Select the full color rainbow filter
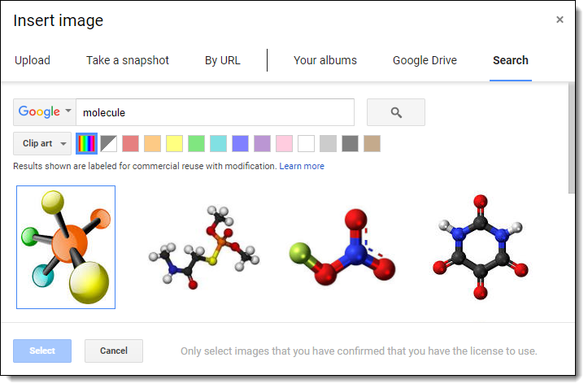This screenshot has height=388, width=588. (87, 143)
